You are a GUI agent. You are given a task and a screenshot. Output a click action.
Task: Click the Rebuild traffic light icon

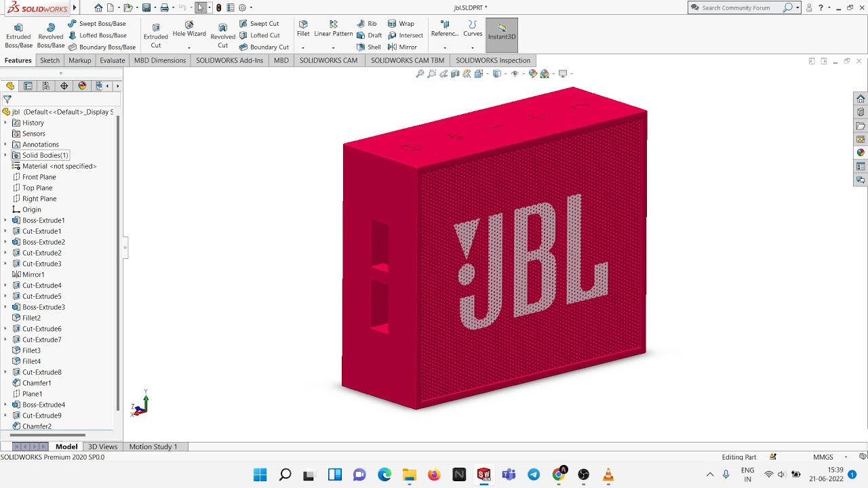218,8
